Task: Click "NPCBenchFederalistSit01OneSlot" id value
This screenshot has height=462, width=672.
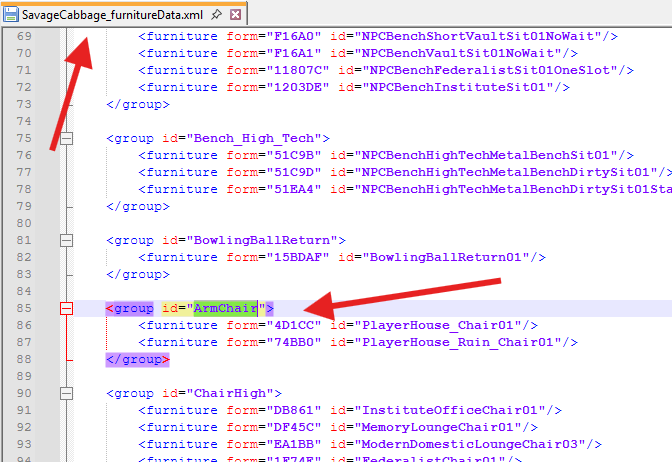Action: coord(490,70)
